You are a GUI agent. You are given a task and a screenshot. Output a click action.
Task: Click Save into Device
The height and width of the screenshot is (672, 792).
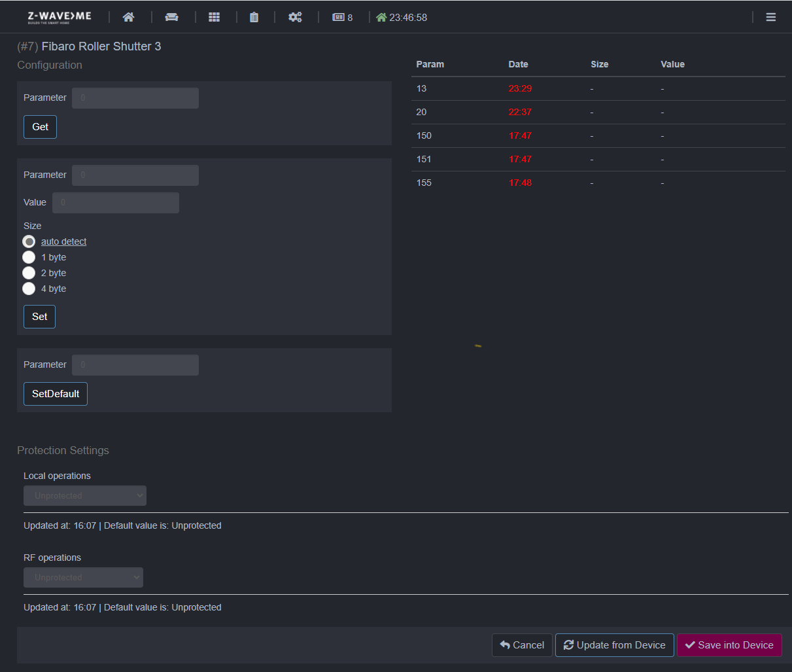729,645
